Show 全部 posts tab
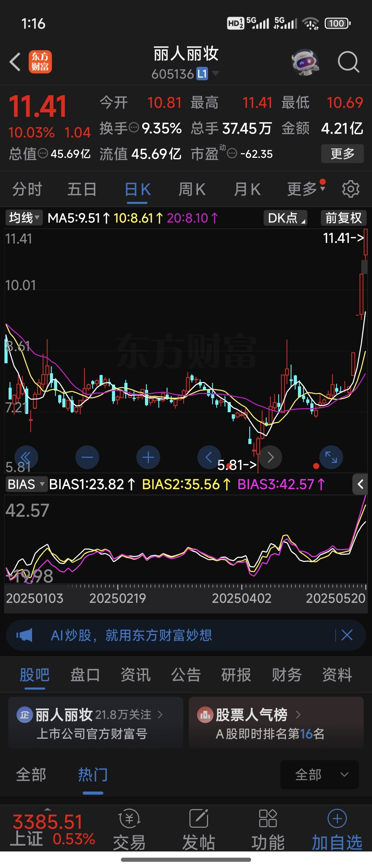372x868 pixels. 31,775
